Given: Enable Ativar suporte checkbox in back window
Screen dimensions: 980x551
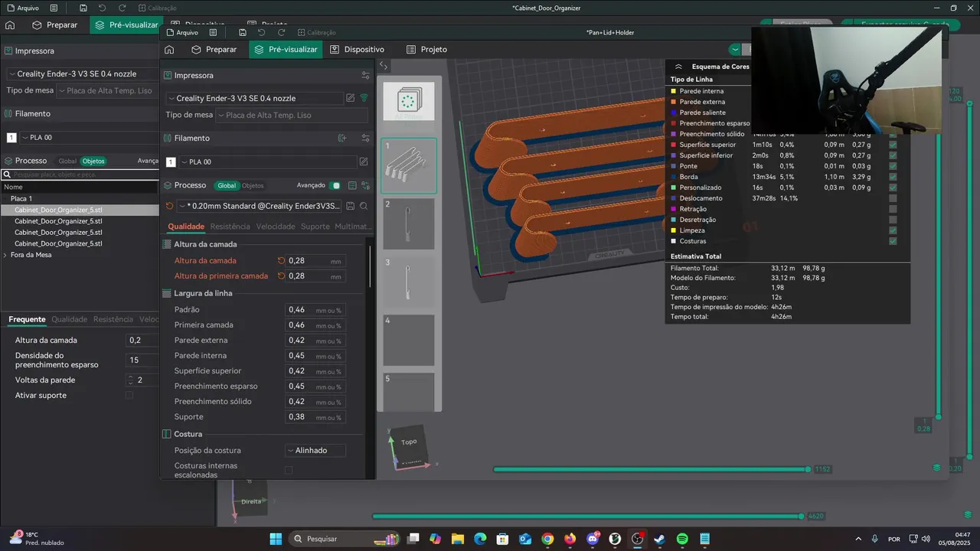Looking at the screenshot, I should 129,395.
